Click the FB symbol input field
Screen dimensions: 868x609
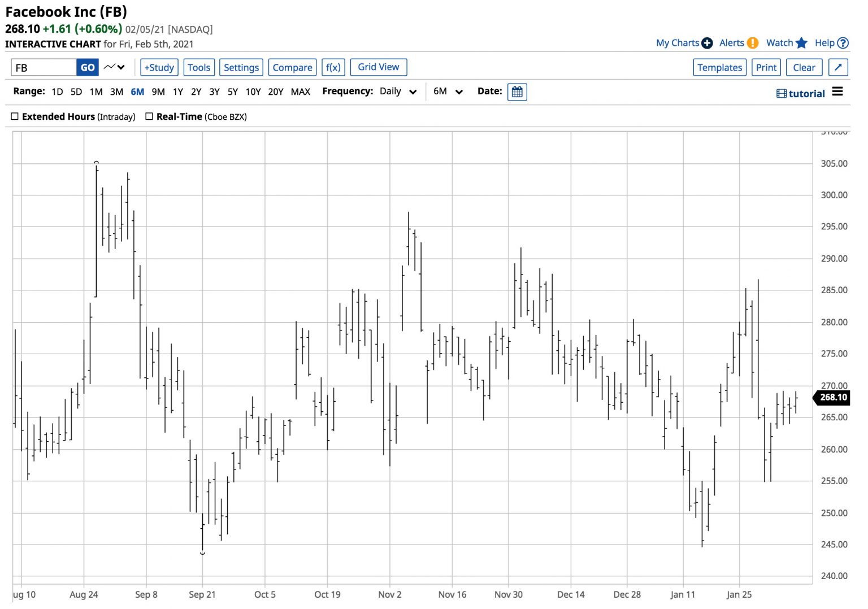click(44, 68)
